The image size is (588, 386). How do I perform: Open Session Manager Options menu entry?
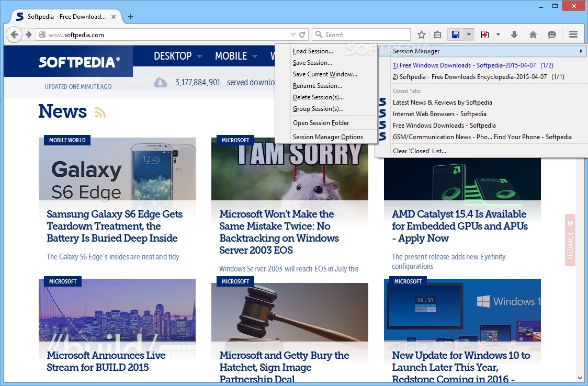pos(326,137)
